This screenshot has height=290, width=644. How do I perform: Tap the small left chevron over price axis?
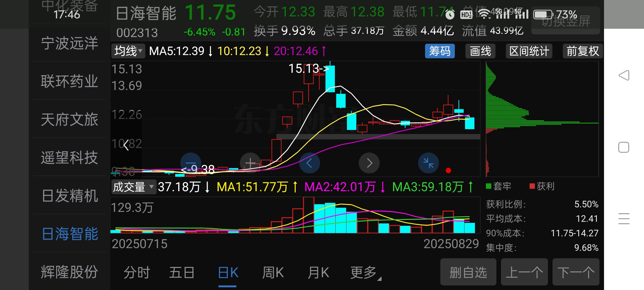click(126, 145)
